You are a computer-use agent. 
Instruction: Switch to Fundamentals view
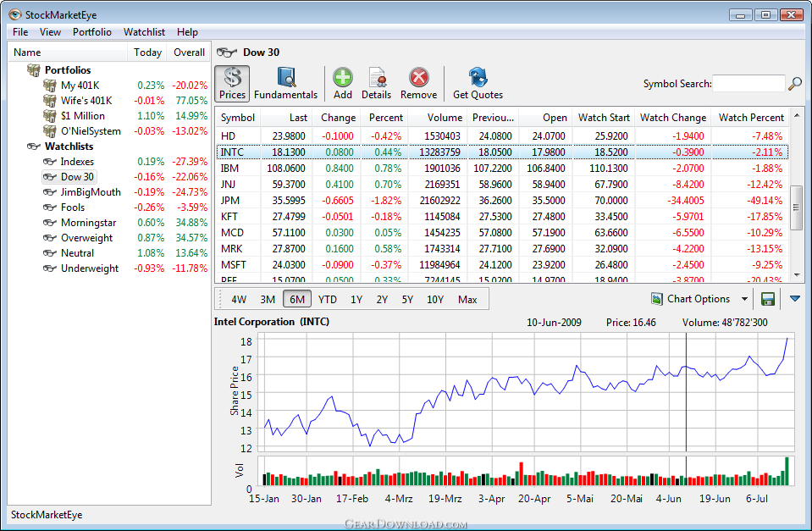[285, 83]
